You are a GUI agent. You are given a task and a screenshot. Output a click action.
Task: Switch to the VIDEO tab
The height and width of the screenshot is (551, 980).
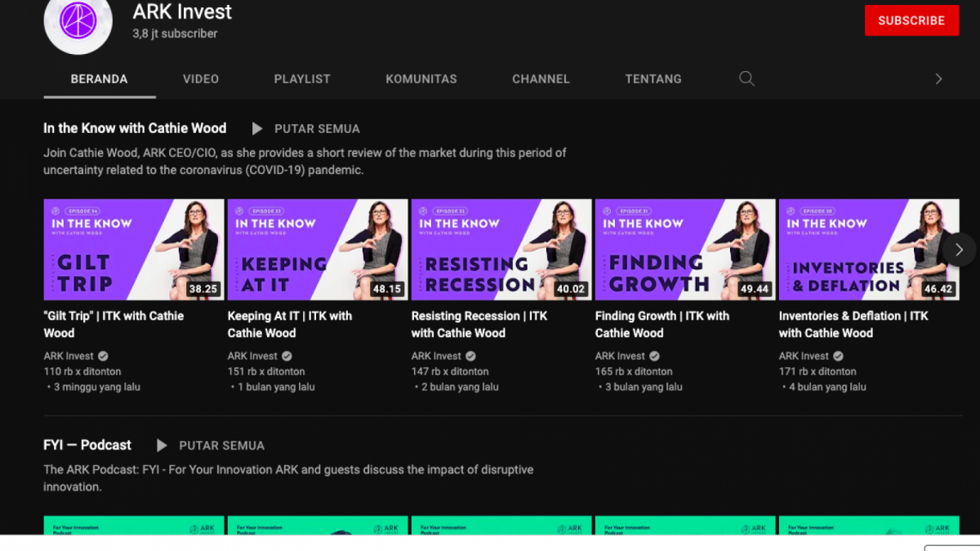[200, 78]
